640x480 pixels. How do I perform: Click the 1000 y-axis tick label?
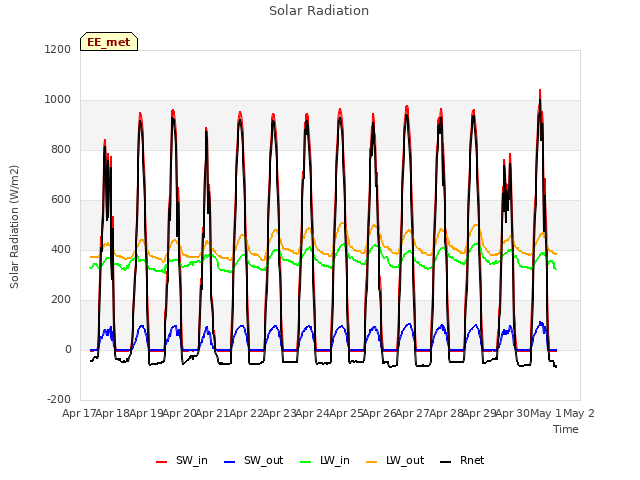pos(58,100)
